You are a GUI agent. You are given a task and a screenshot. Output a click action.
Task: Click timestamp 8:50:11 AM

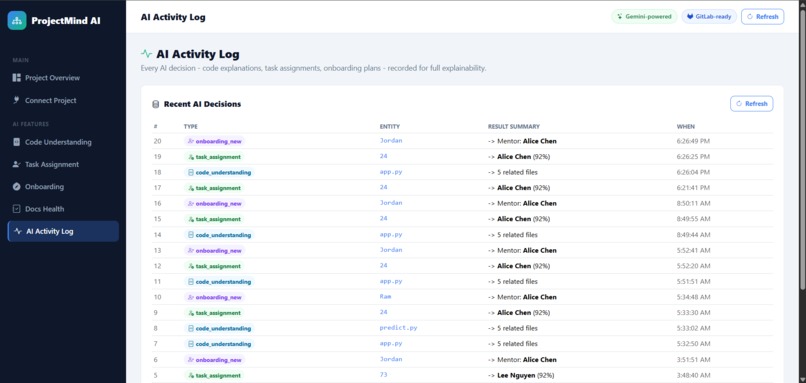click(693, 204)
